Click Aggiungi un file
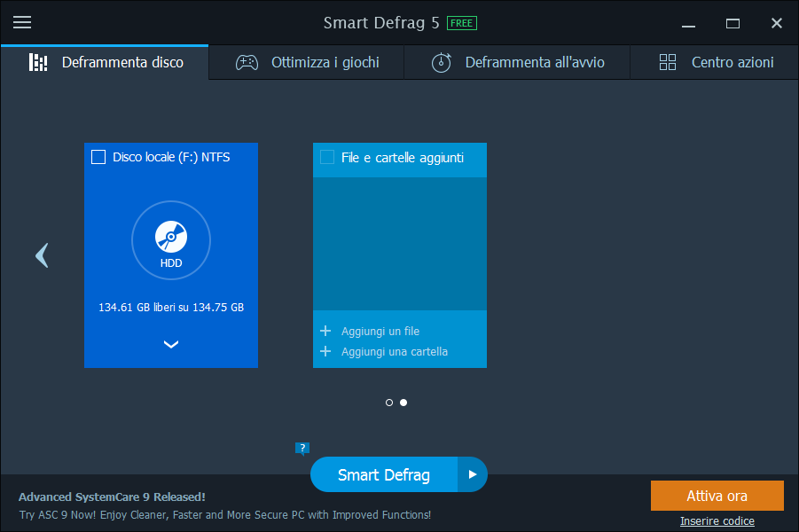 point(380,332)
